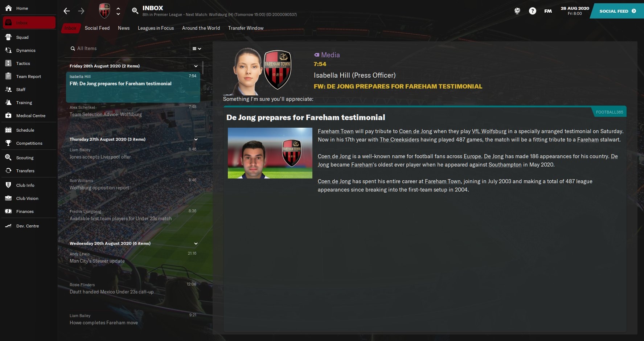Open the inbox filter list dropdown

[x=197, y=49]
